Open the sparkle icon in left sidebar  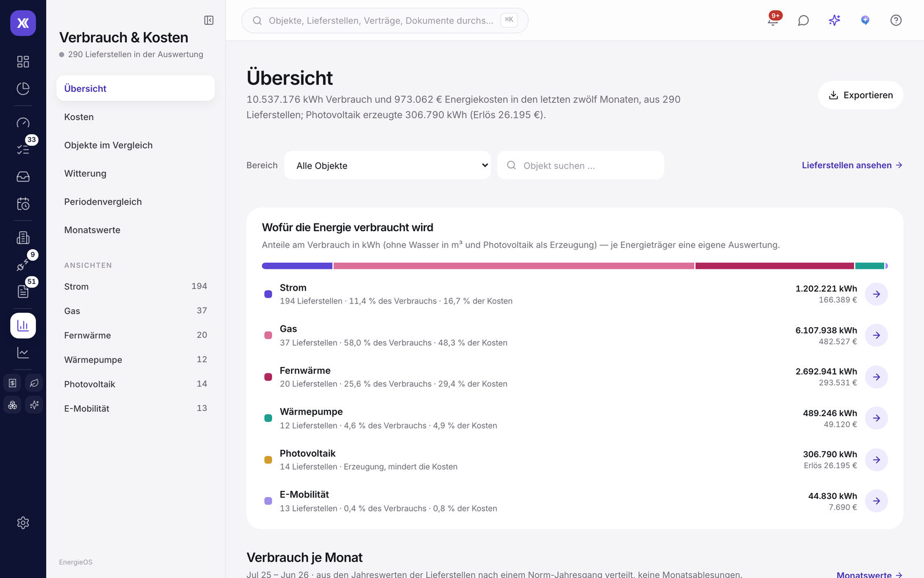[34, 405]
